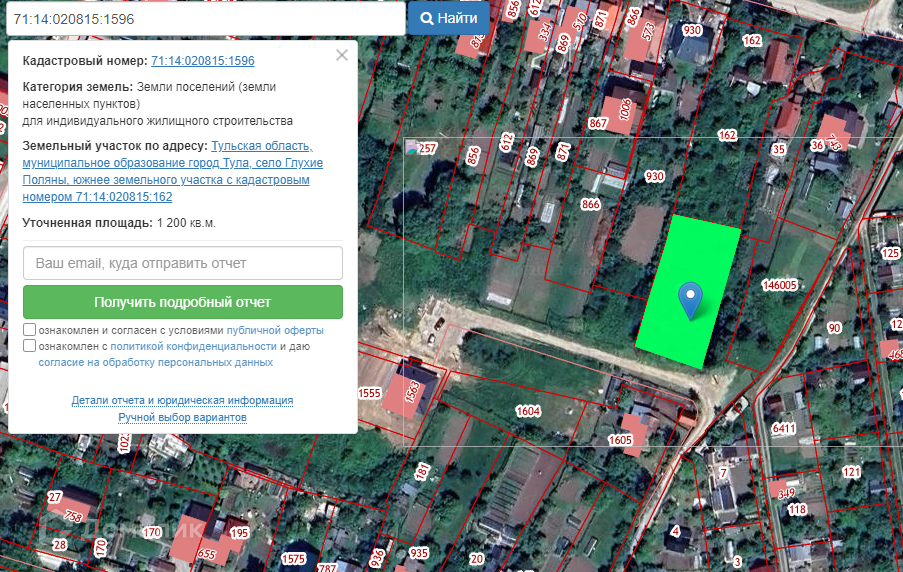Open Ручной выбор вариантов link
903x572 pixels.
click(x=182, y=417)
